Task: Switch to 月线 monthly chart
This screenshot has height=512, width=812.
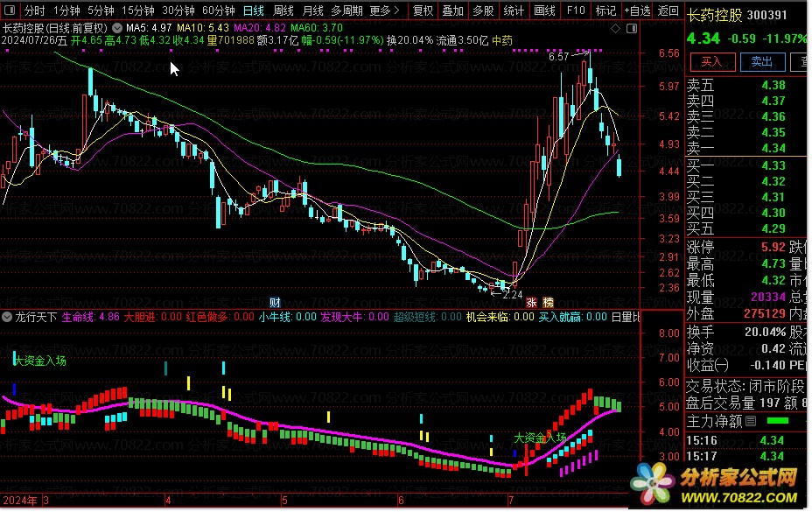Action: (312, 11)
